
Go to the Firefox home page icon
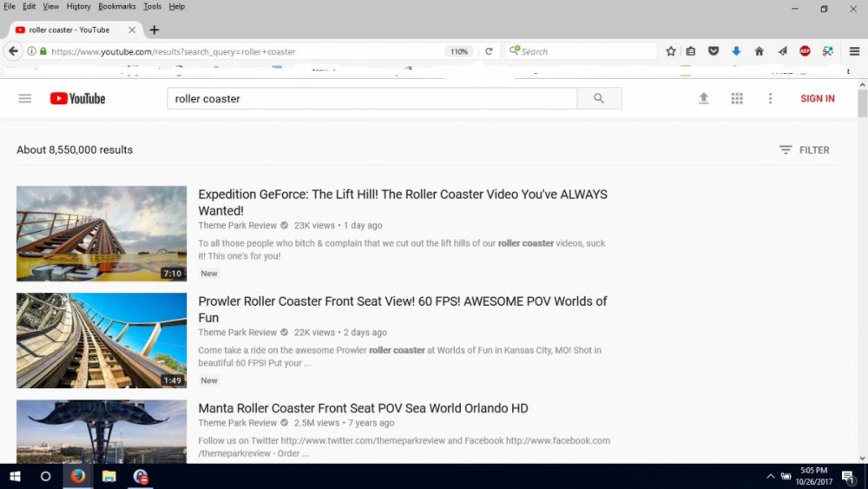point(759,51)
